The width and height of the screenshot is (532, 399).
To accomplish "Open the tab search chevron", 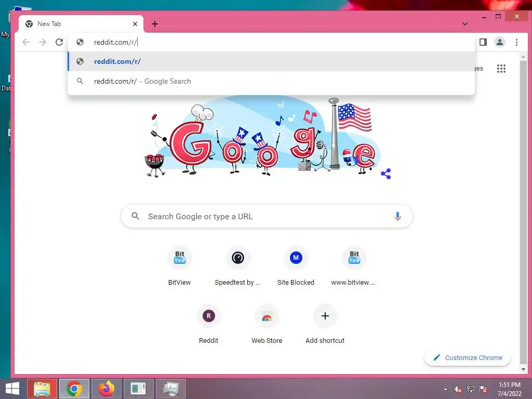I will click(x=465, y=24).
